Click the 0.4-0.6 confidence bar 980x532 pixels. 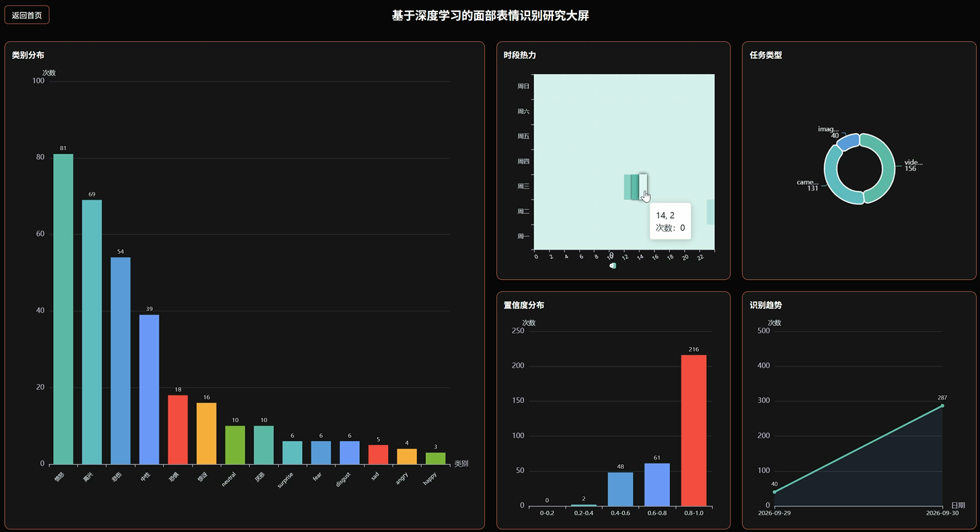pos(620,489)
